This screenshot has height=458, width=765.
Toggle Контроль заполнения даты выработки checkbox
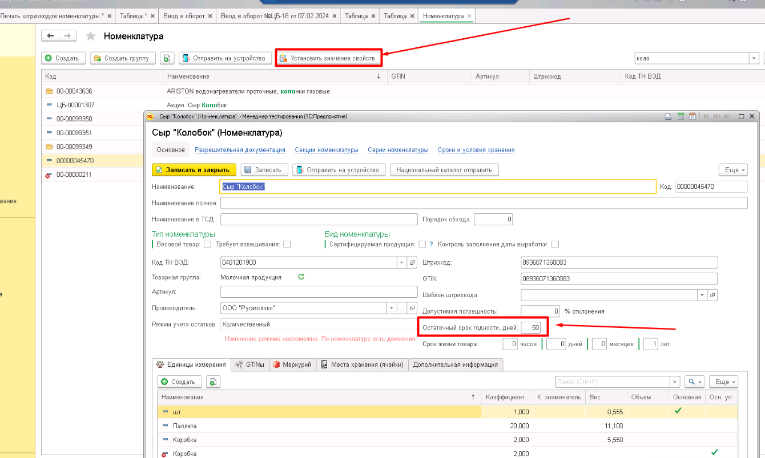tap(555, 244)
